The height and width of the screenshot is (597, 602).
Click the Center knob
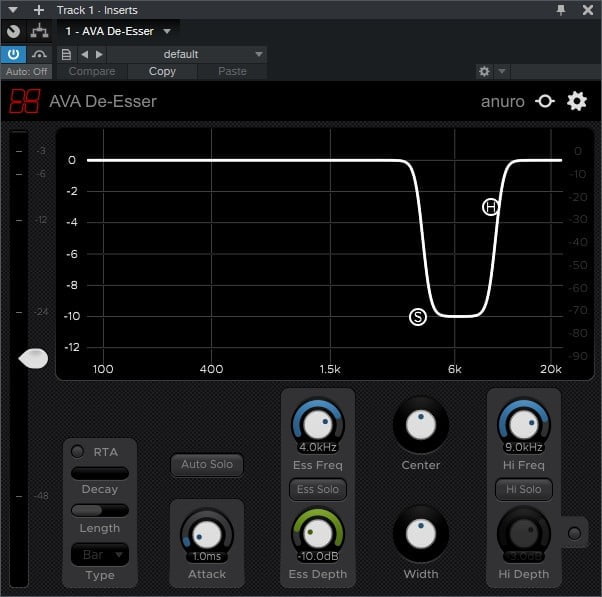click(x=421, y=425)
